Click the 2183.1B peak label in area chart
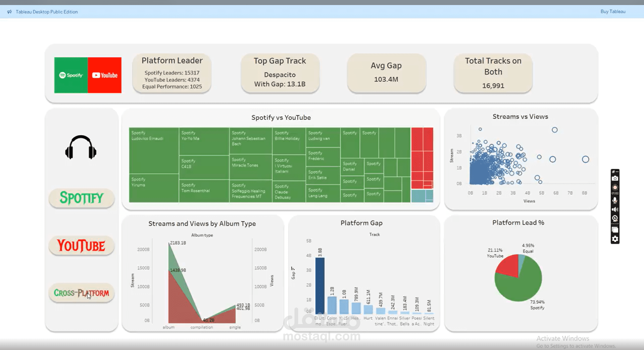The image size is (644, 350). coord(178,243)
